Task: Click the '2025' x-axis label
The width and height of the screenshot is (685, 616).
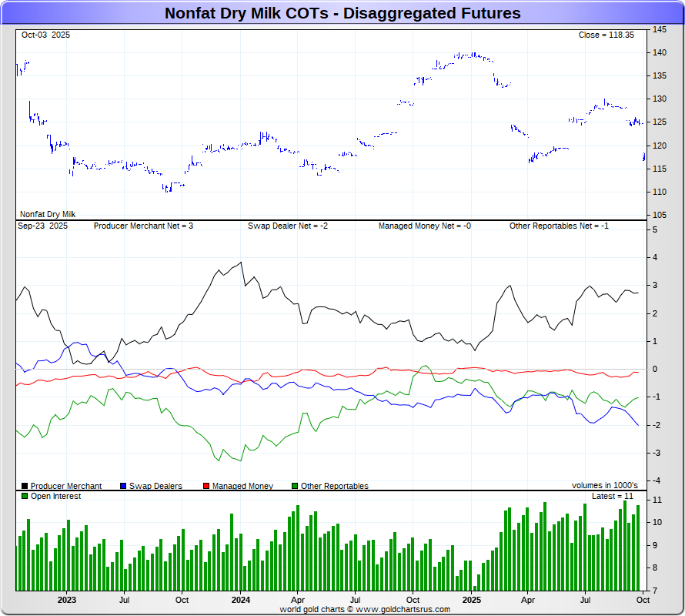Action: (x=472, y=600)
